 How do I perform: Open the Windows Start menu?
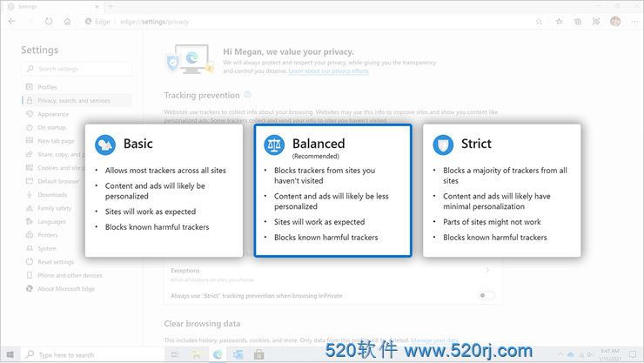coord(10,354)
